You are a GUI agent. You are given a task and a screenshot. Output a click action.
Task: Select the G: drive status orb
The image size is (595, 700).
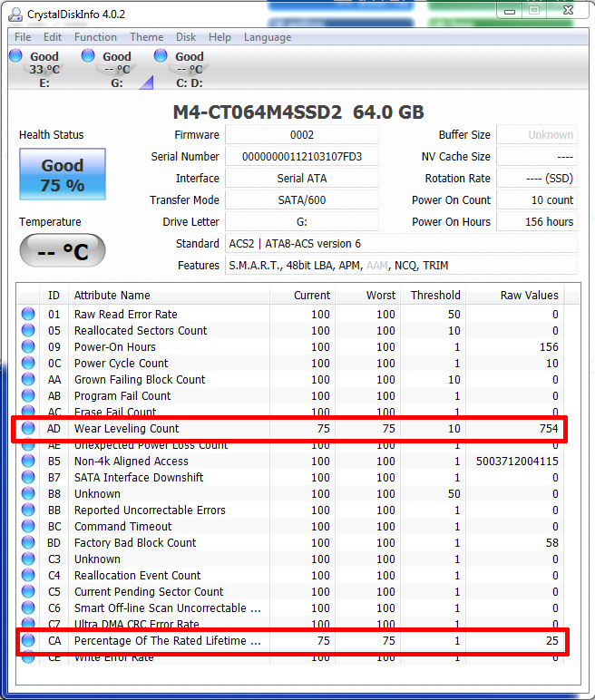(x=88, y=56)
